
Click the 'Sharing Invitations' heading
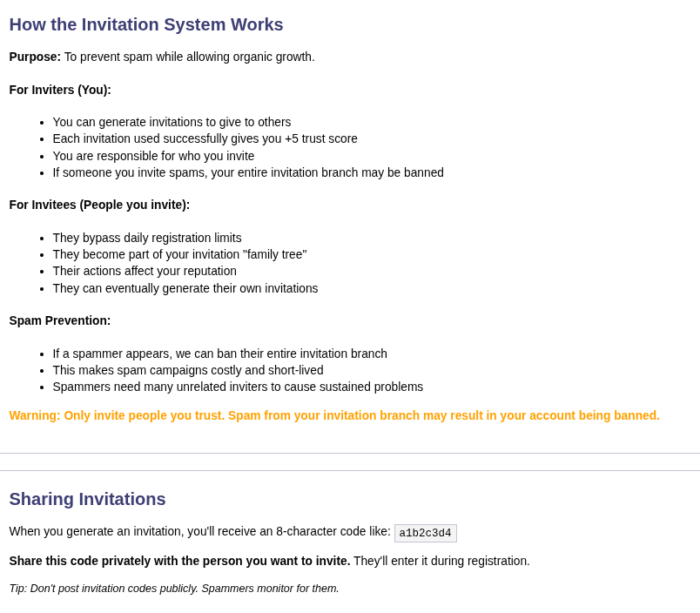click(87, 499)
